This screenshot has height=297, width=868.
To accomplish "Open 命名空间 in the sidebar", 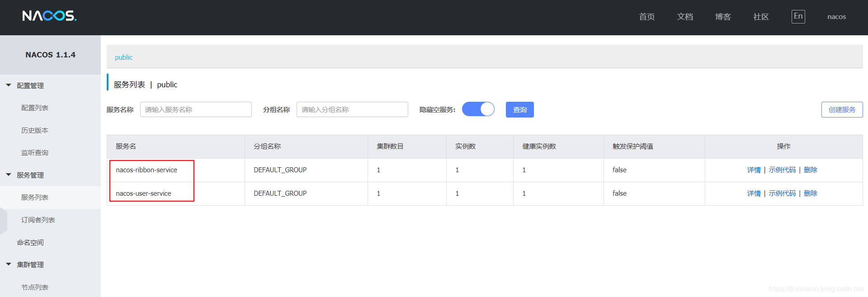I will click(30, 243).
